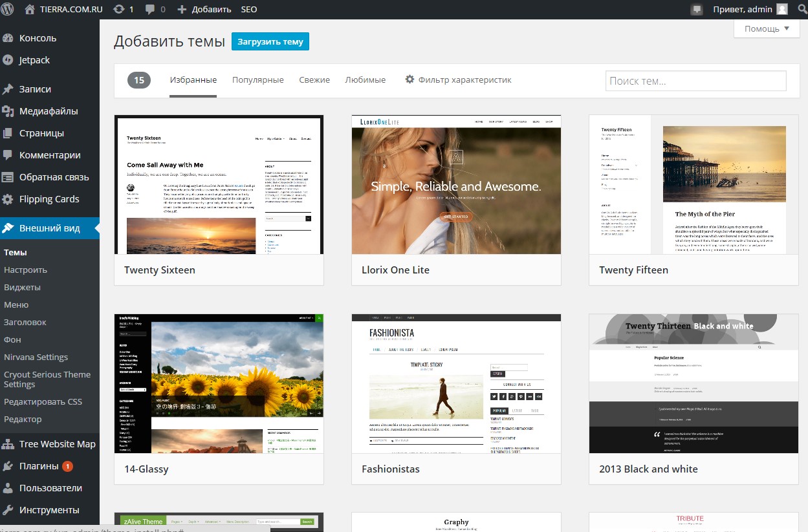
Task: Open Jetpack from the sidebar
Action: point(34,60)
